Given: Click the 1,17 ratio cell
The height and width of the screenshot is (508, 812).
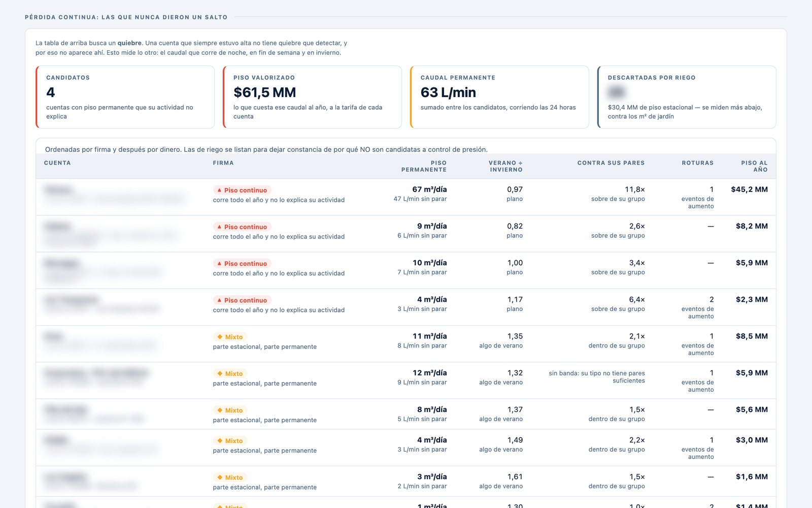Looking at the screenshot, I should (515, 300).
